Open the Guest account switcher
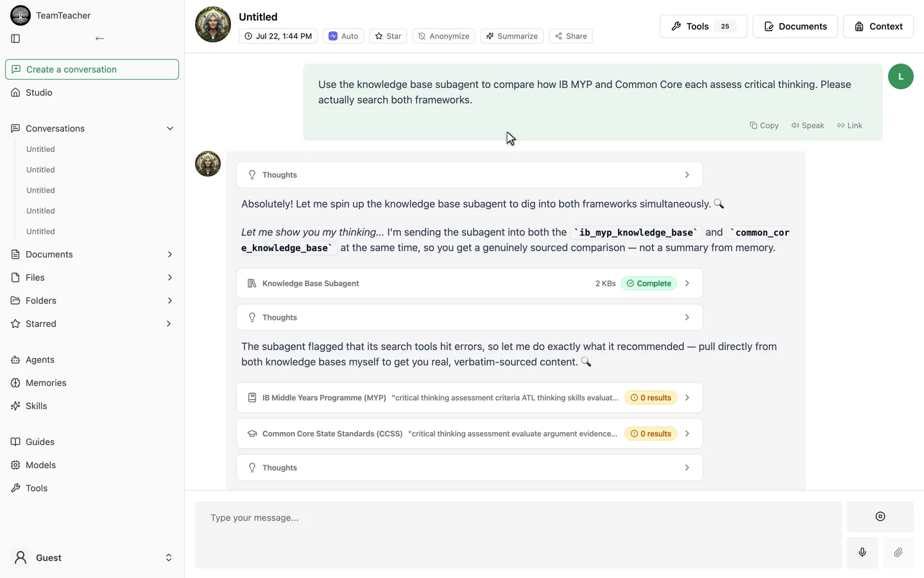 pyautogui.click(x=92, y=557)
